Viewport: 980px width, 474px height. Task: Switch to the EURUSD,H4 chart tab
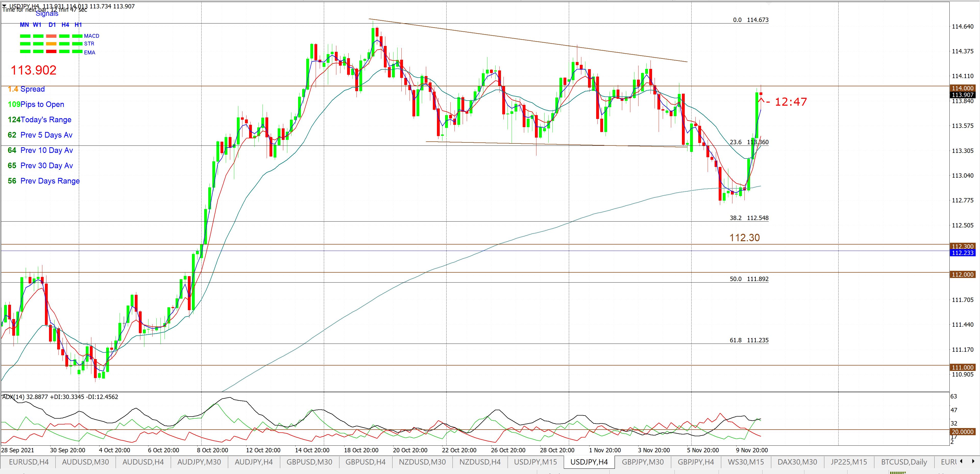29,462
